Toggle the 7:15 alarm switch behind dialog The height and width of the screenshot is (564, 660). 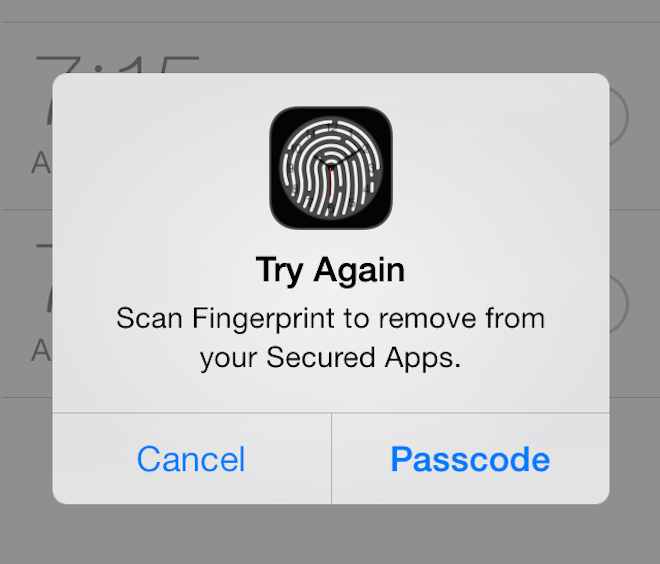619,117
